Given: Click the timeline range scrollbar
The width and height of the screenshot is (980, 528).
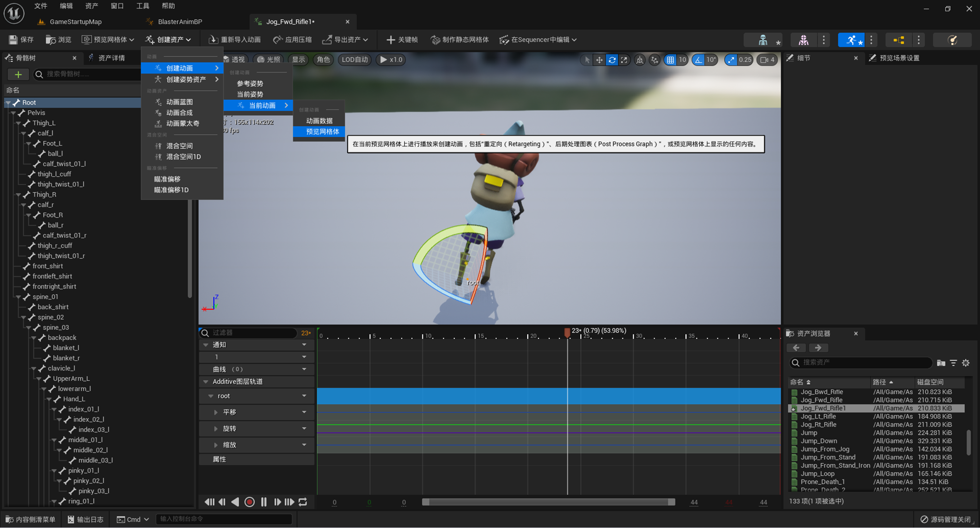Looking at the screenshot, I should 548,502.
